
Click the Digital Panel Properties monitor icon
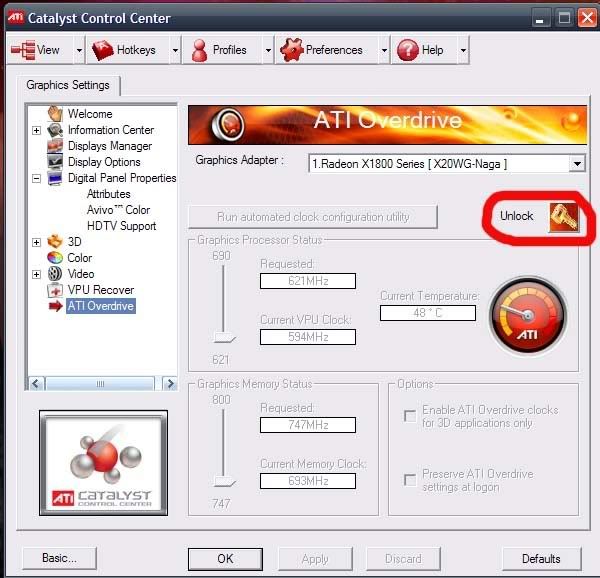coord(55,178)
